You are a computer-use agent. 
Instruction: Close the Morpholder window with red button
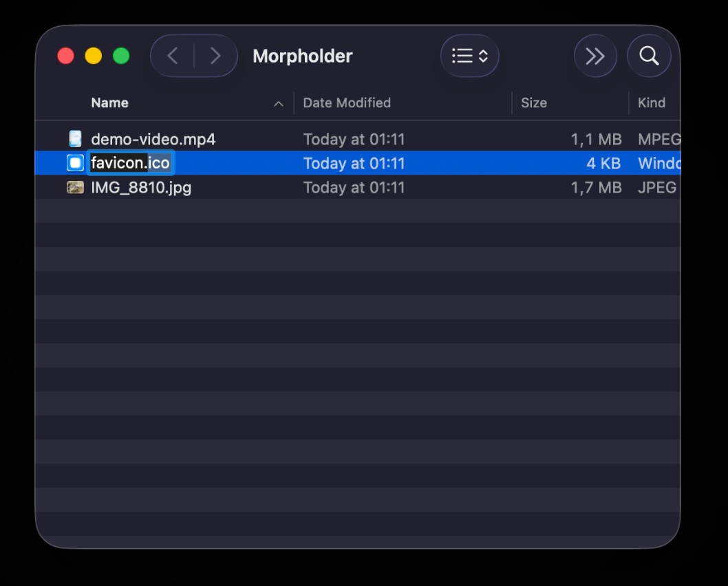pyautogui.click(x=65, y=56)
